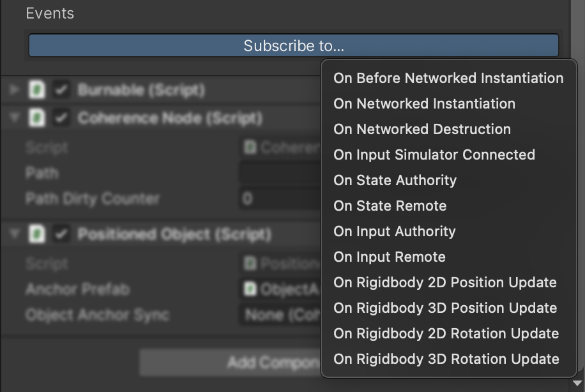Expand the Burnable component foldout
This screenshot has height=392, width=585.
coord(14,91)
